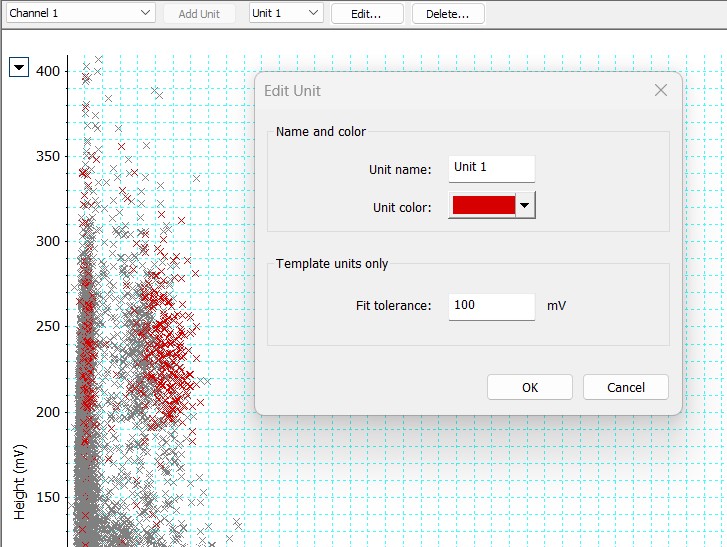Expand the Unit color picker arrow

526,206
